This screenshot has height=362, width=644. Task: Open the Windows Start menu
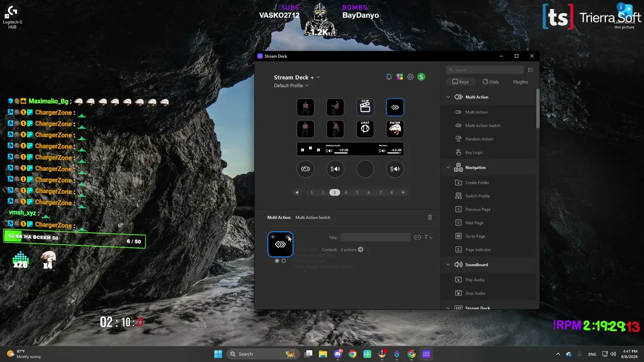[218, 354]
